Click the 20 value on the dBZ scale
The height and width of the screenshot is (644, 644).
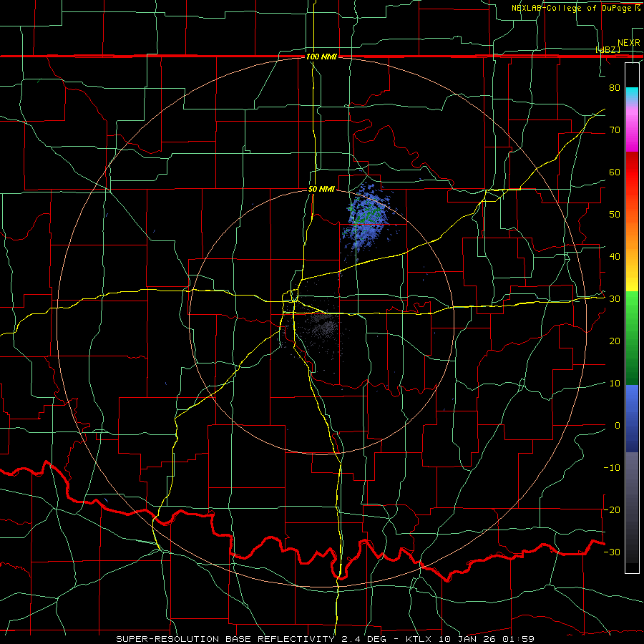click(x=615, y=341)
